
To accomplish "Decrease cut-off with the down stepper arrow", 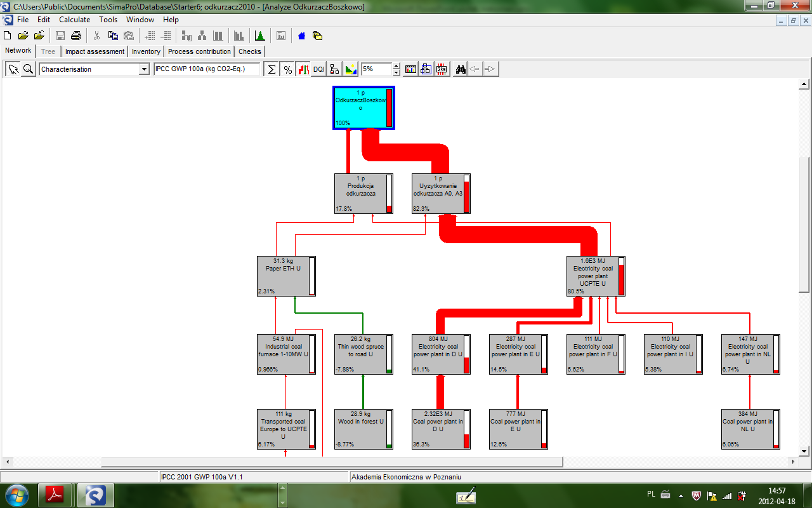I will (396, 72).
